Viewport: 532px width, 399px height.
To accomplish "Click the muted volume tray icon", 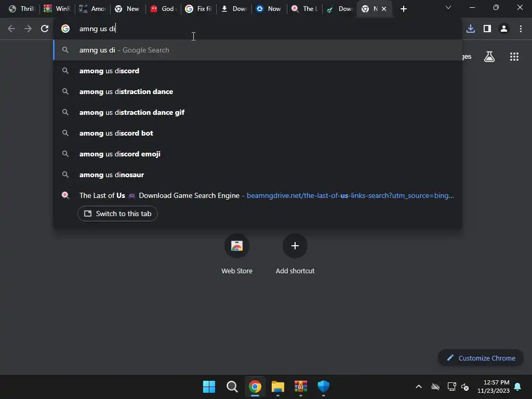I will (465, 387).
